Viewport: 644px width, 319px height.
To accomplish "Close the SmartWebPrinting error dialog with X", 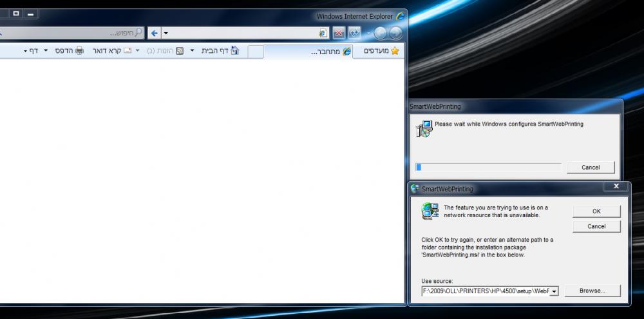I will point(616,186).
